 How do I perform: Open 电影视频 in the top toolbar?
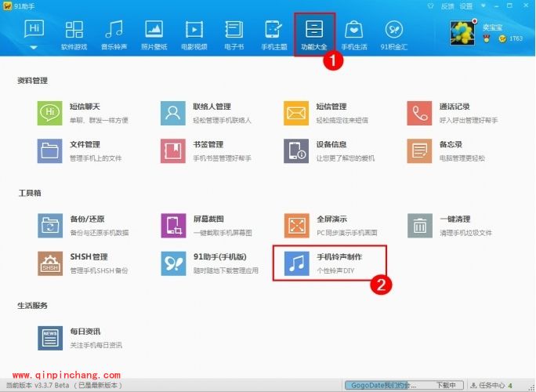tap(194, 35)
